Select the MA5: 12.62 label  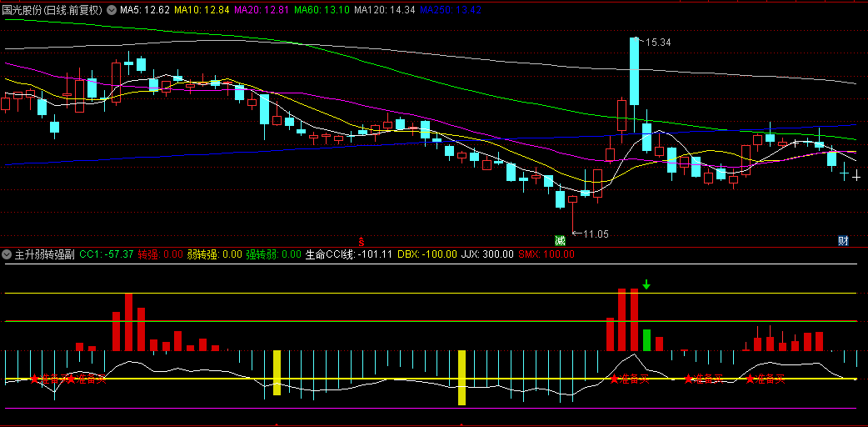(144, 10)
